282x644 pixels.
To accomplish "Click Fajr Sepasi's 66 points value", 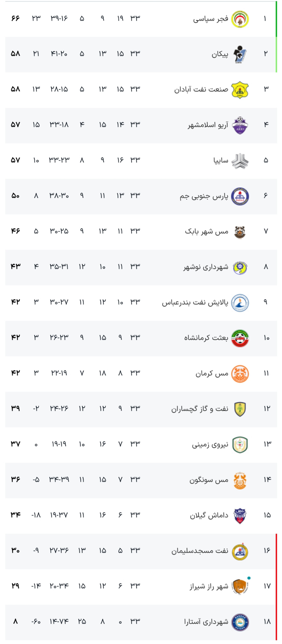I will tap(15, 18).
